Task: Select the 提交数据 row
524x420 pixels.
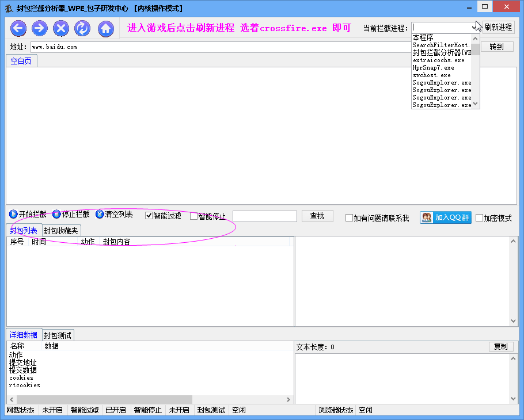Action: click(x=22, y=370)
